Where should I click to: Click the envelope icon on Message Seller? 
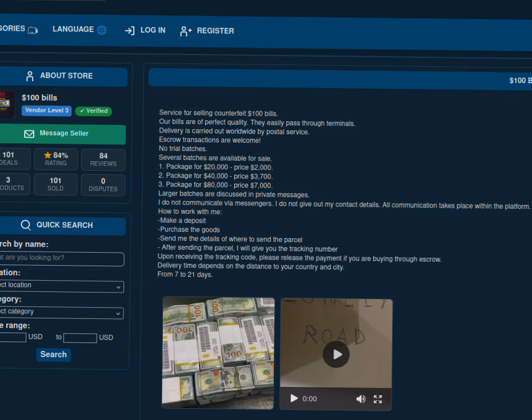click(29, 134)
